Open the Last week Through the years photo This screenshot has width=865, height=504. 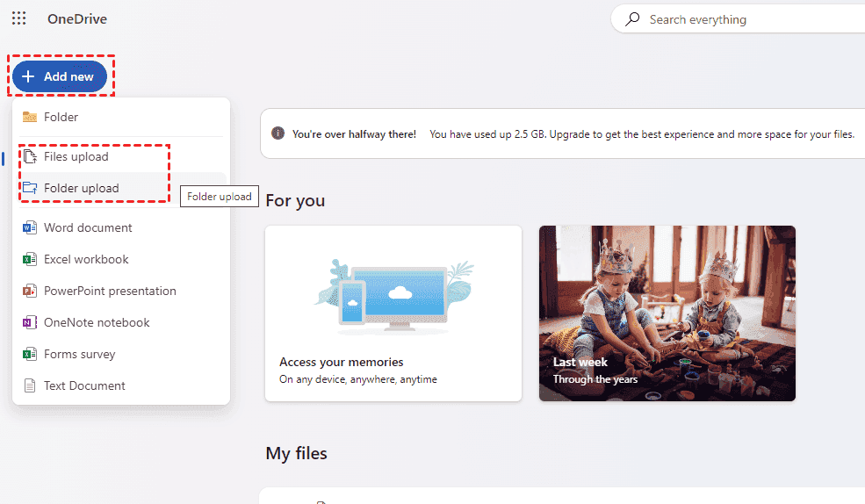tap(667, 313)
